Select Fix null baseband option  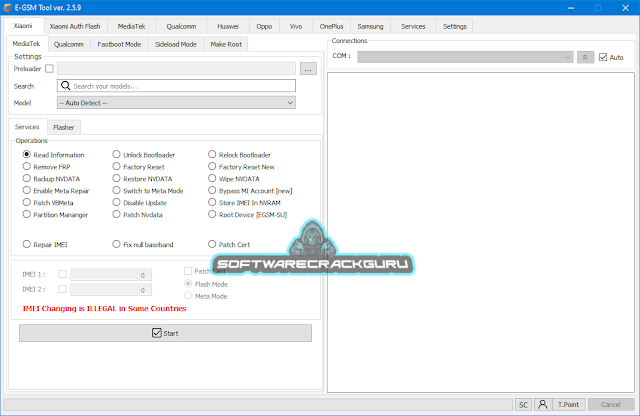pyautogui.click(x=143, y=244)
